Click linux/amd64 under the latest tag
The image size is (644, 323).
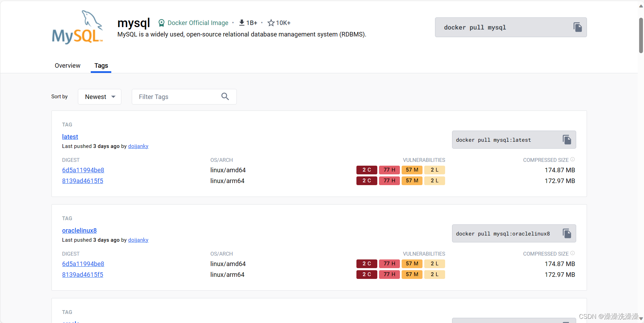tap(228, 170)
